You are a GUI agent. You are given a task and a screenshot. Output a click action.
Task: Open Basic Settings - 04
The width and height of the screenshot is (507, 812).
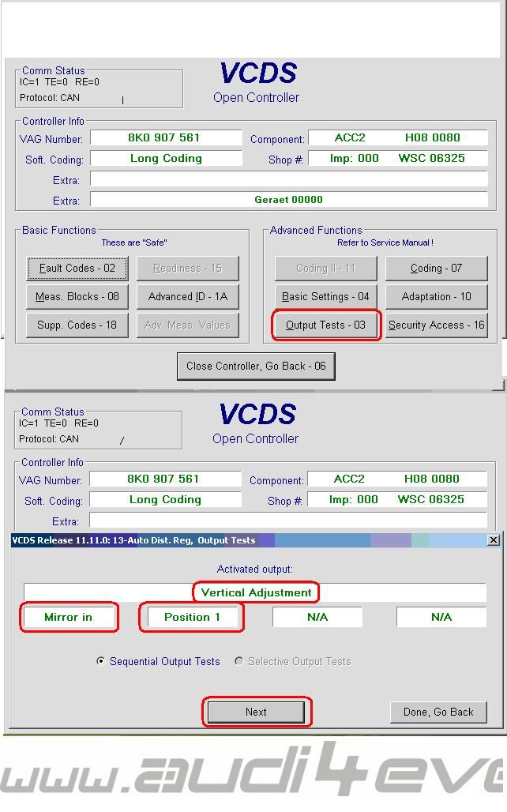(x=325, y=297)
